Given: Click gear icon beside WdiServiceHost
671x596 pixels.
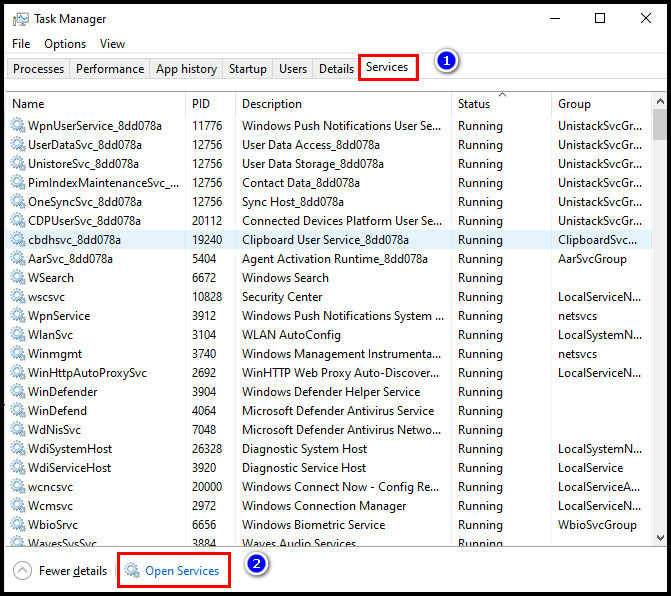Looking at the screenshot, I should pos(18,468).
